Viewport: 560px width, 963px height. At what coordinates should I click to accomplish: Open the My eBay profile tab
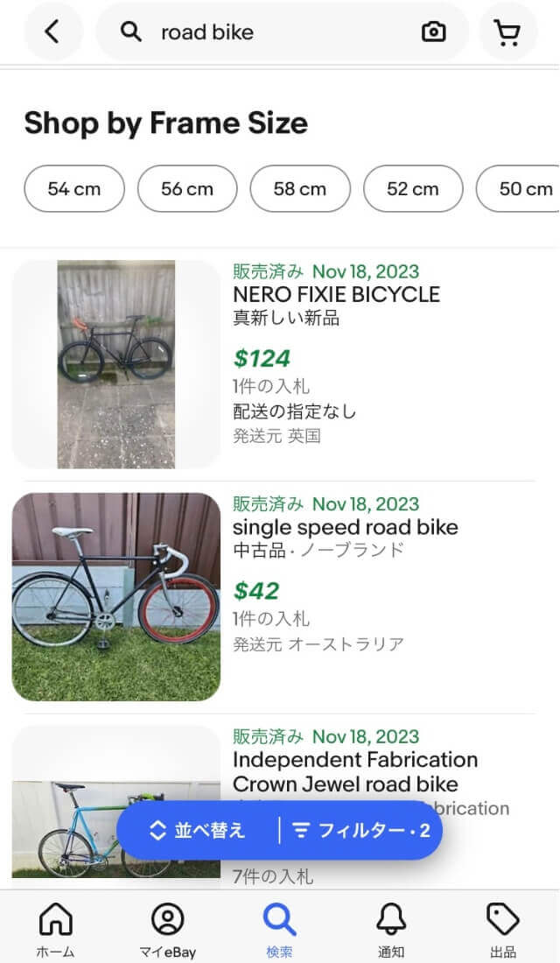pyautogui.click(x=167, y=927)
